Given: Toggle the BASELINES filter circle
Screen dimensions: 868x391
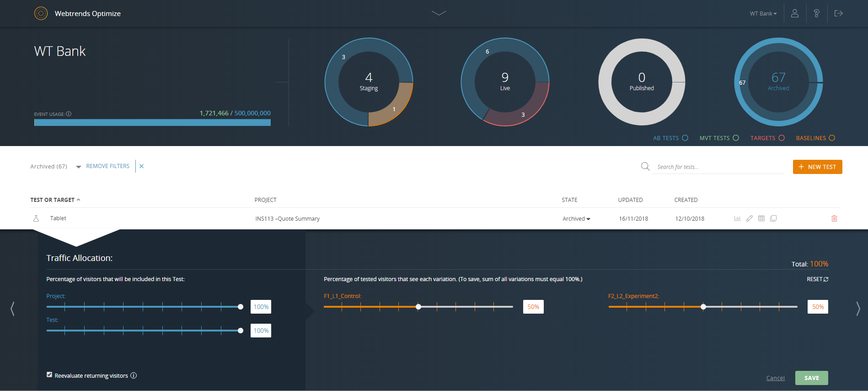Looking at the screenshot, I should click(x=832, y=138).
